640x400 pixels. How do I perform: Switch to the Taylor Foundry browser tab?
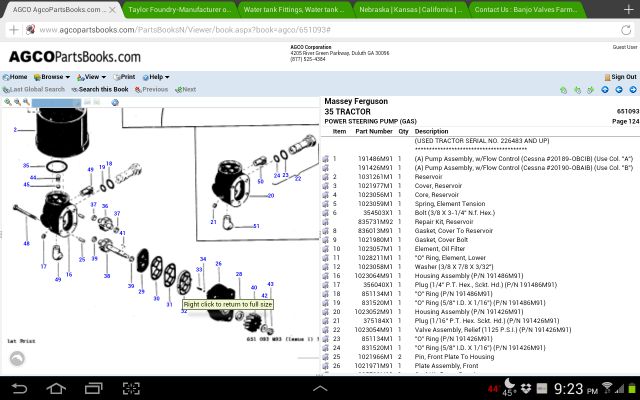click(180, 9)
